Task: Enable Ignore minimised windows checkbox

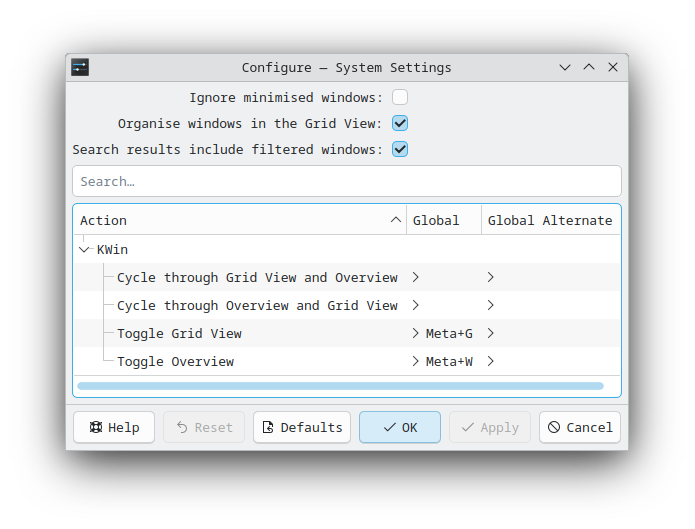Action: pyautogui.click(x=400, y=97)
